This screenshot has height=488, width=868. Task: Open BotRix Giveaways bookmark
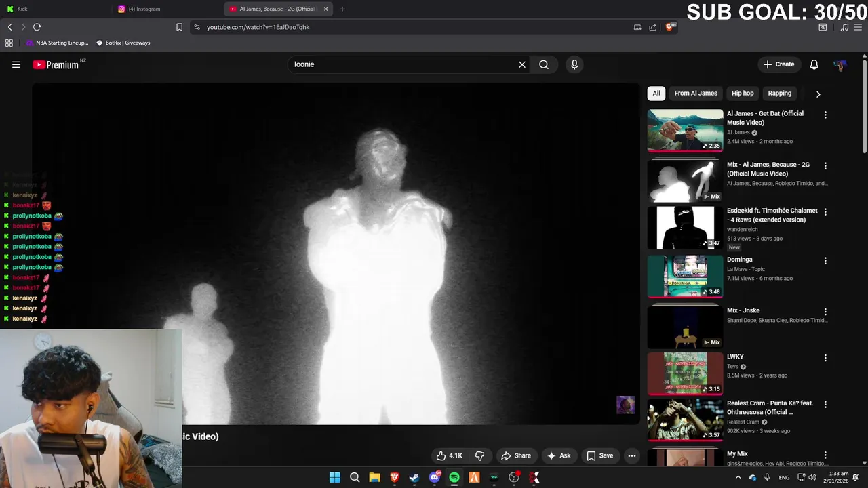coord(123,43)
